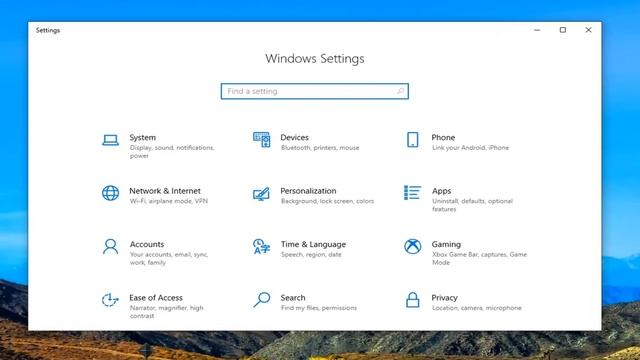This screenshot has width=640, height=360.
Task: Click 'Wi-Fi, airplane mode, VPN' text
Action: 169,201
